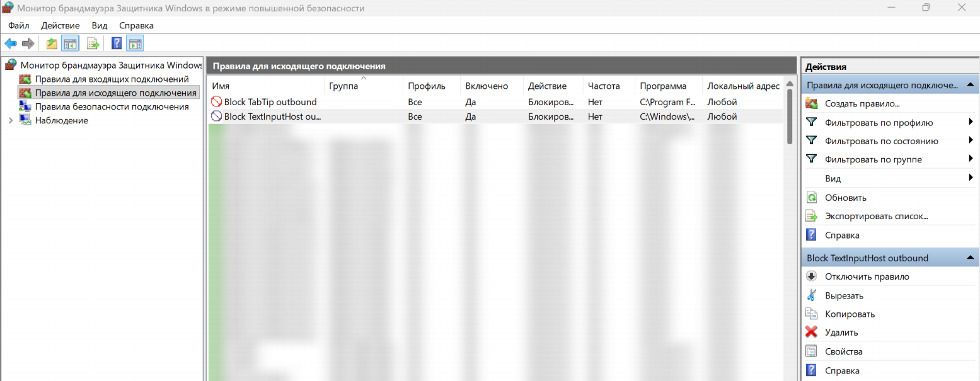Sort by Включено column header
This screenshot has height=381, width=980.
(492, 86)
